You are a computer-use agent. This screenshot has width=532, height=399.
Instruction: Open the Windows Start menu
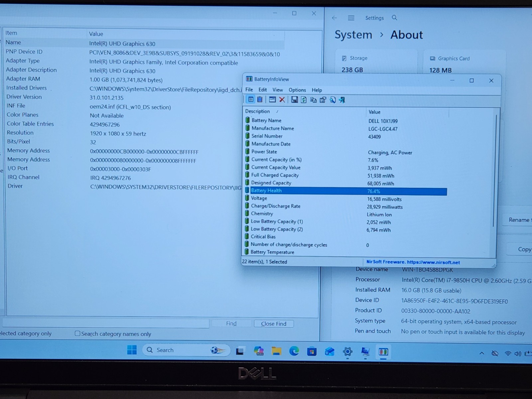[132, 350]
